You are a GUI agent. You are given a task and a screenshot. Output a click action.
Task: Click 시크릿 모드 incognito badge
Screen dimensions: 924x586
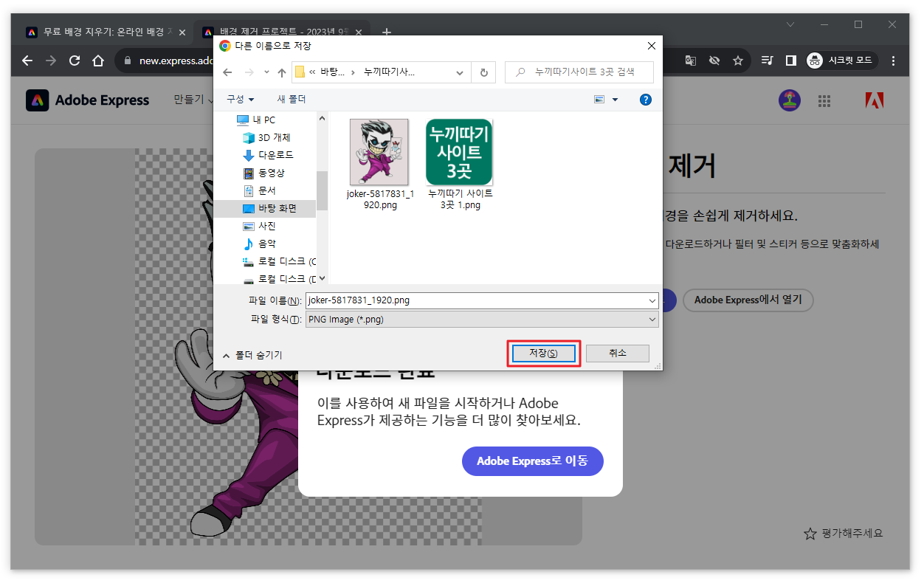coord(841,61)
